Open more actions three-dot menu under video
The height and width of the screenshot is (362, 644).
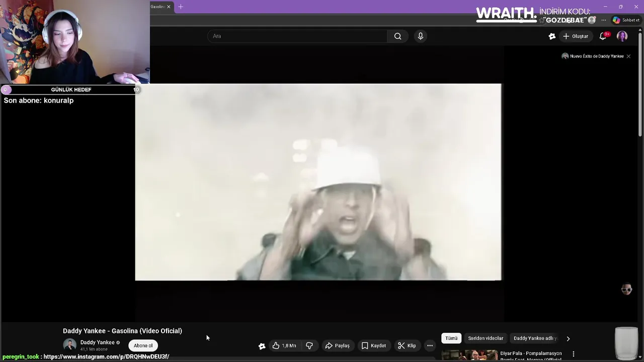(x=430, y=345)
